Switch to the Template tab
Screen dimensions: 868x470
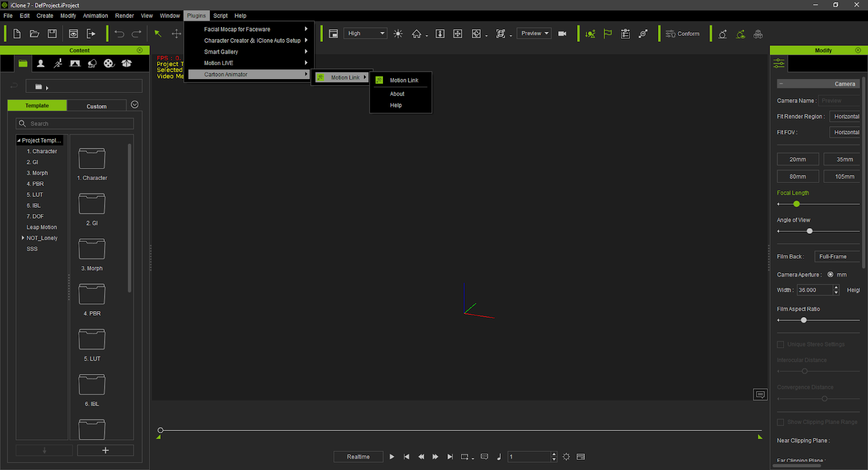[37, 106]
